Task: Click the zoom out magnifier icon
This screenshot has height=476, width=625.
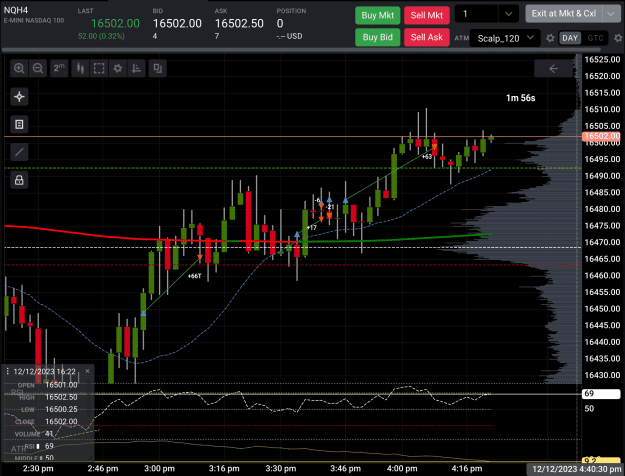Action: (x=38, y=69)
